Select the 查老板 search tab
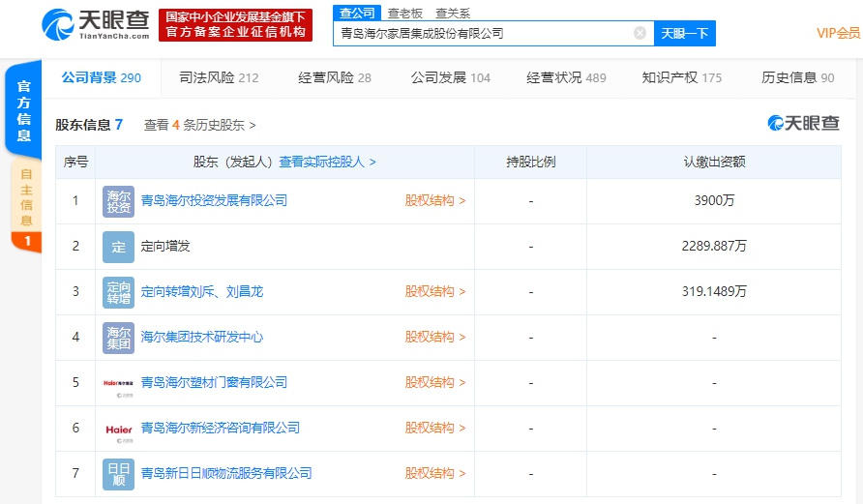863x504 pixels. 405,13
